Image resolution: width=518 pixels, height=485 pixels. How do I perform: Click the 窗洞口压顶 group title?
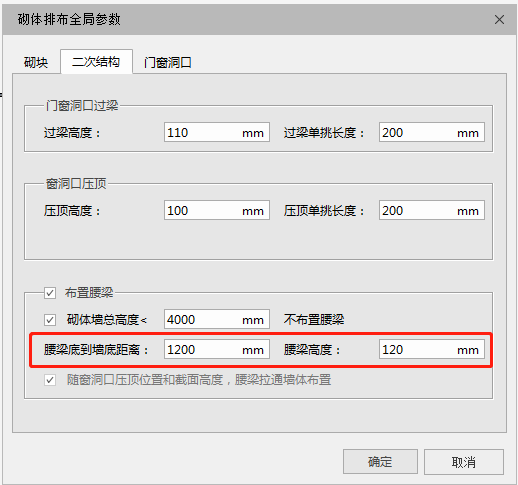coord(76,183)
